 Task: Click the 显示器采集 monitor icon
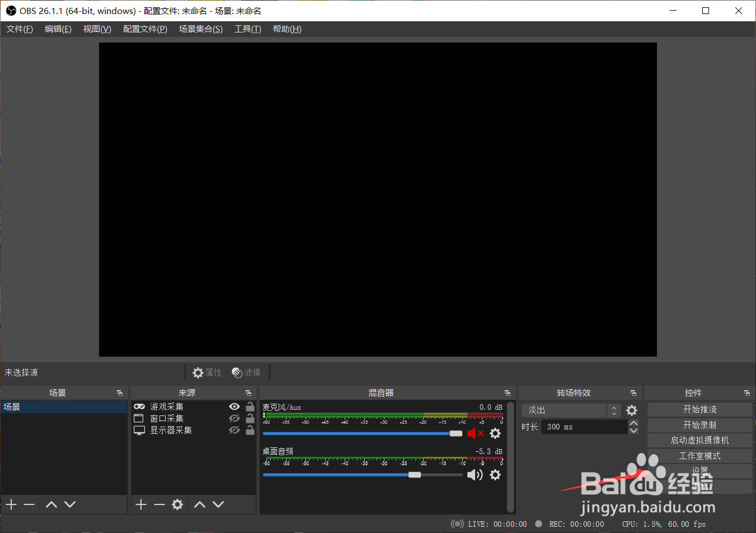click(139, 430)
